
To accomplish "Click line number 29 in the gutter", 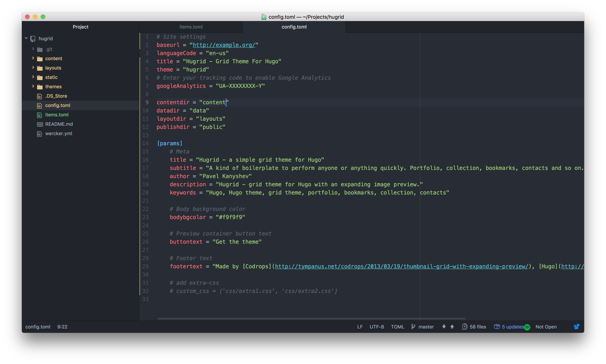I will (145, 267).
